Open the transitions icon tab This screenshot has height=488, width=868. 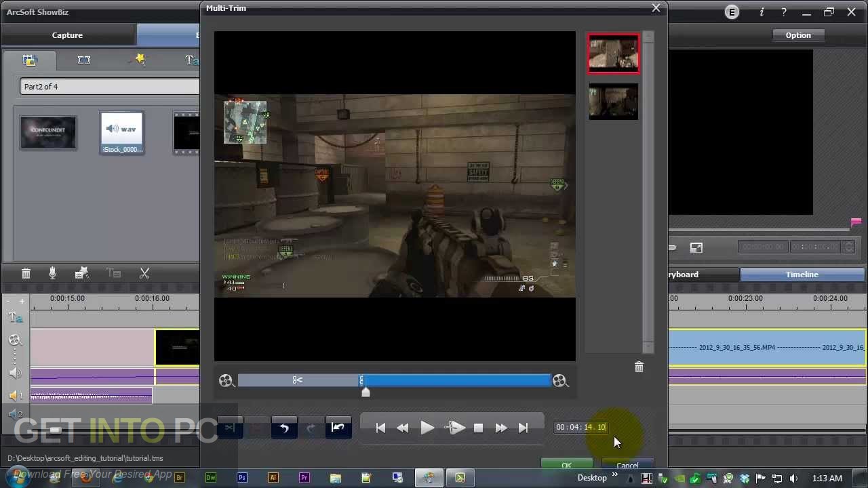pyautogui.click(x=84, y=60)
